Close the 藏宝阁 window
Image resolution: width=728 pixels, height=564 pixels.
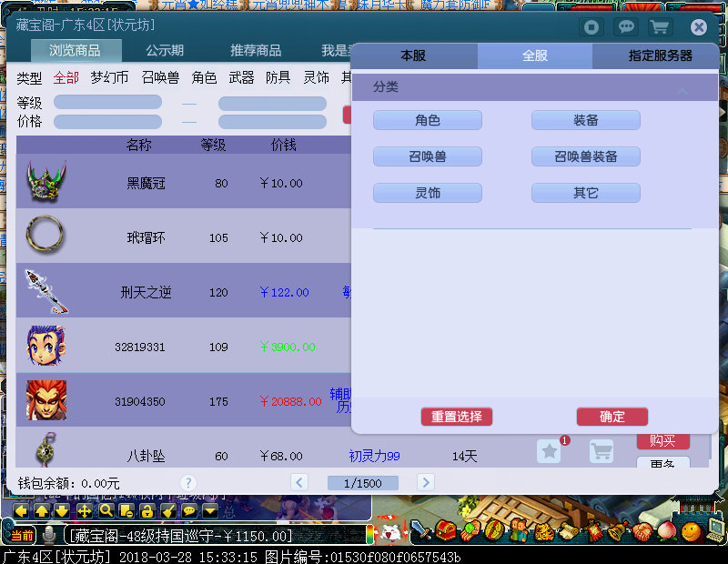coord(698,27)
